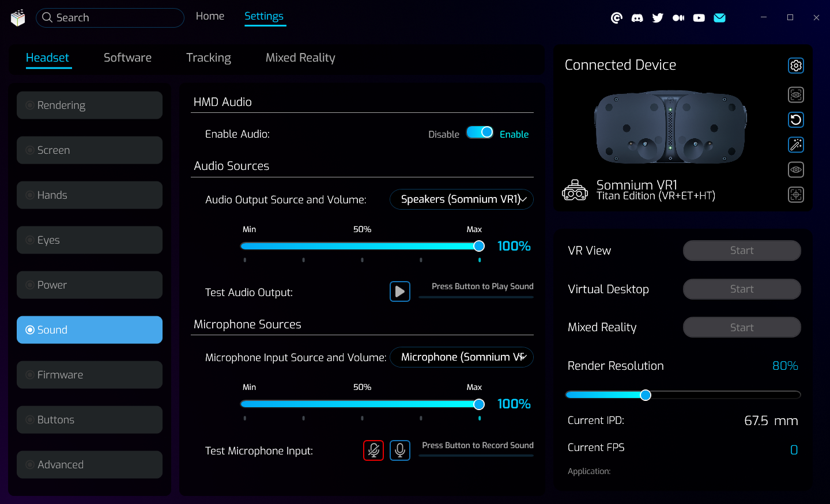Select the Firmware settings option
Image resolution: width=830 pixels, height=504 pixels.
89,375
